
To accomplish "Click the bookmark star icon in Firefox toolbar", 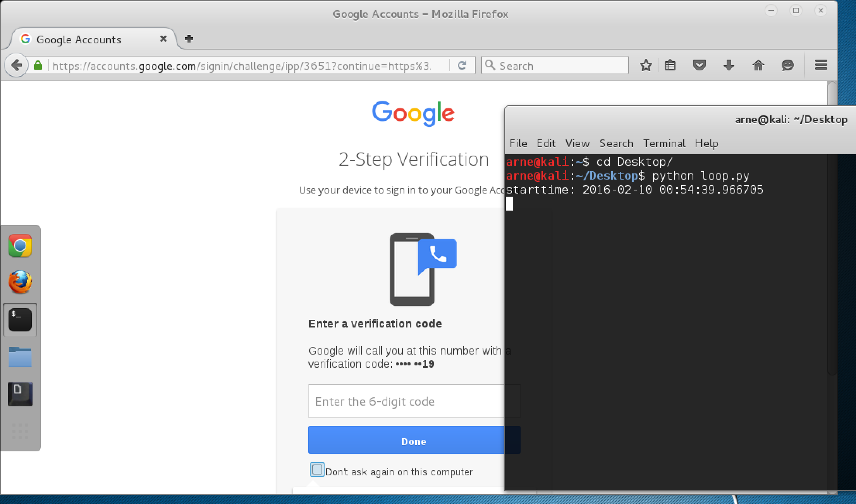I will (645, 65).
